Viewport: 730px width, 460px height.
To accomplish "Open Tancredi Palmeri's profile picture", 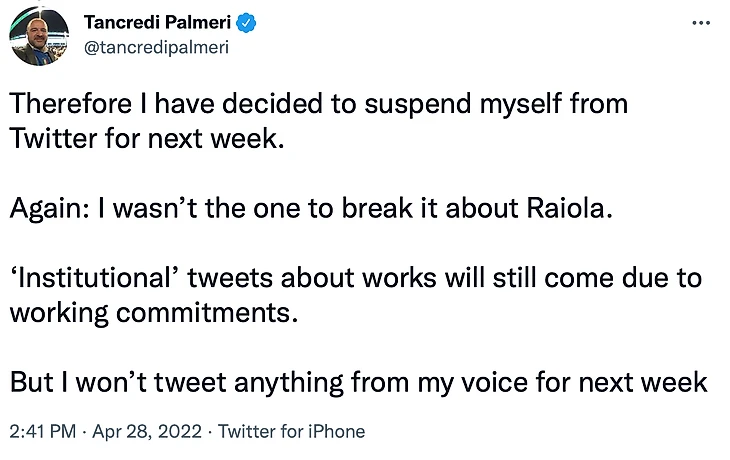I will (x=39, y=36).
